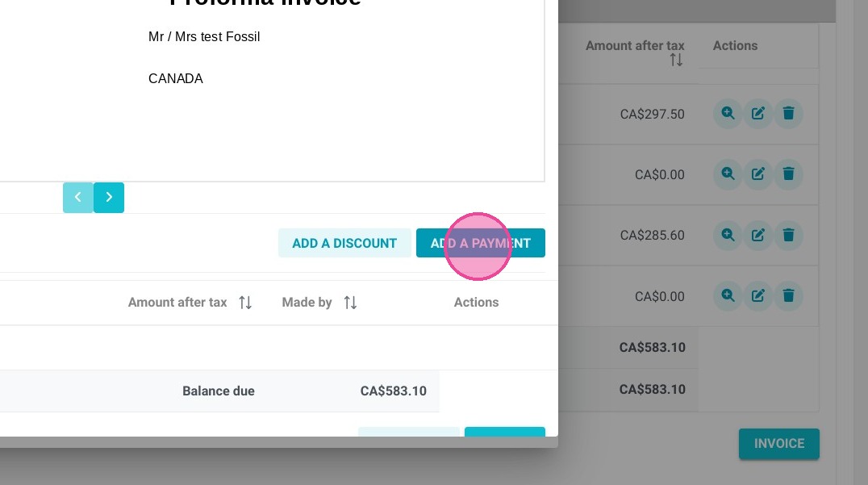Image resolution: width=868 pixels, height=485 pixels.
Task: Sort payments by Made by column
Action: click(x=350, y=303)
